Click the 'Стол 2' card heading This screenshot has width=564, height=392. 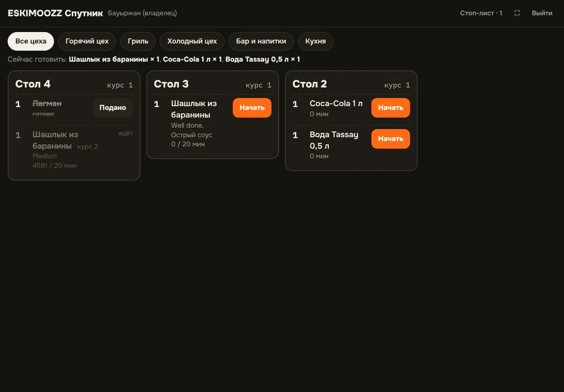tap(310, 84)
